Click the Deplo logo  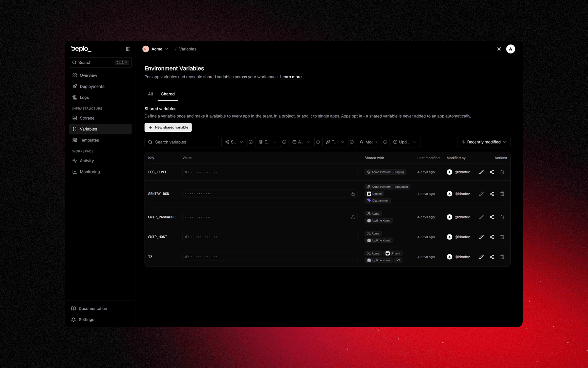pyautogui.click(x=81, y=49)
